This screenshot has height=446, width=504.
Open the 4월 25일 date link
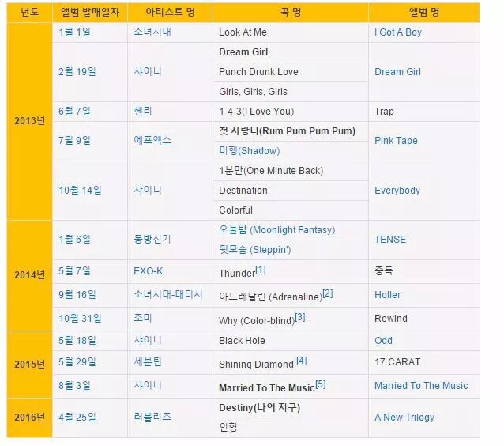[77, 418]
